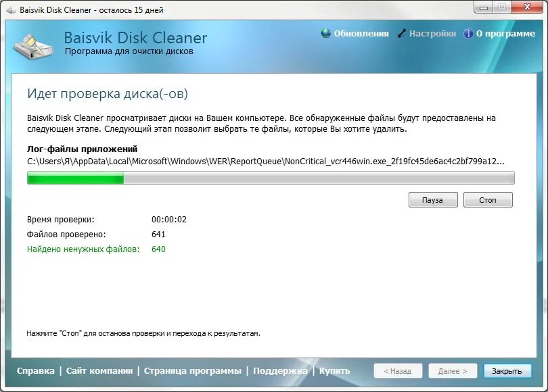Click the hint text about pressing Стоп
The image size is (548, 392).
click(x=143, y=333)
